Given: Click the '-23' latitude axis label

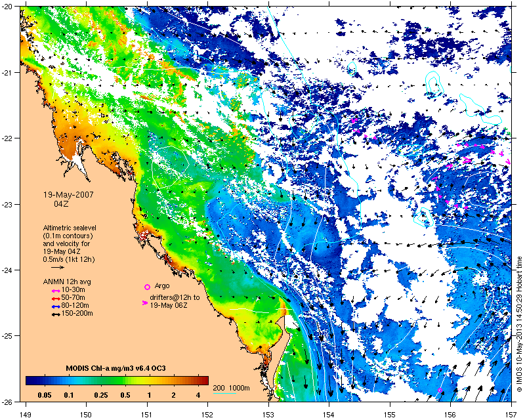Looking at the screenshot, I should (x=8, y=204).
